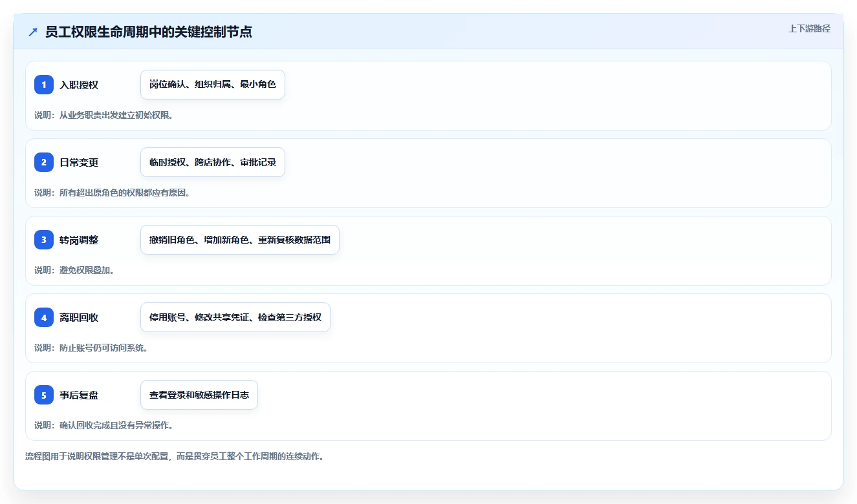Select the 事后复盘 step title
The image size is (857, 504).
(x=79, y=395)
